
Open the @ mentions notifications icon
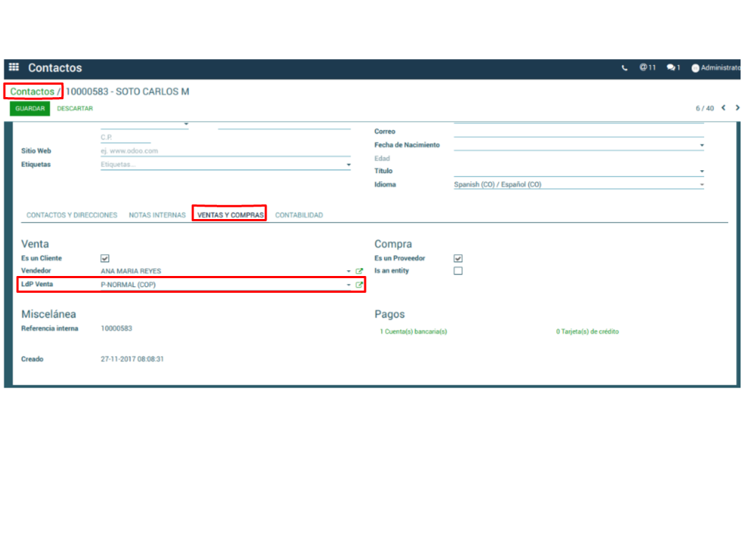(647, 68)
